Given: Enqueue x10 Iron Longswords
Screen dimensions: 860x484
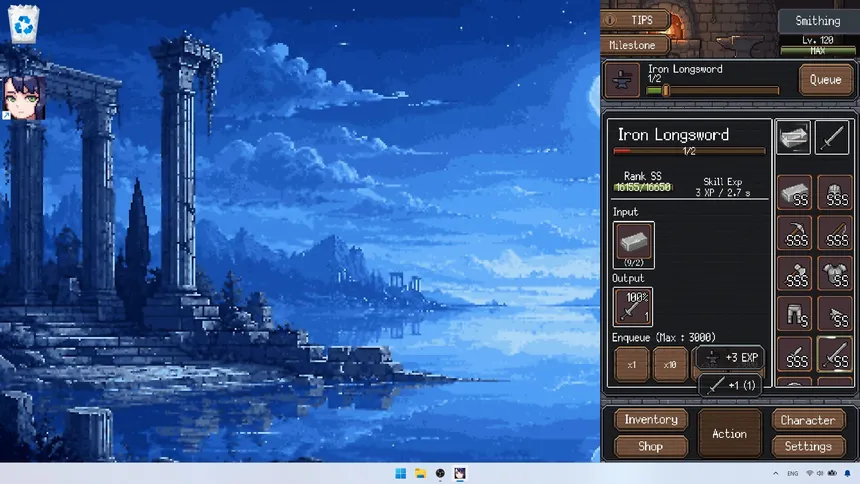Looking at the screenshot, I should pyautogui.click(x=670, y=364).
